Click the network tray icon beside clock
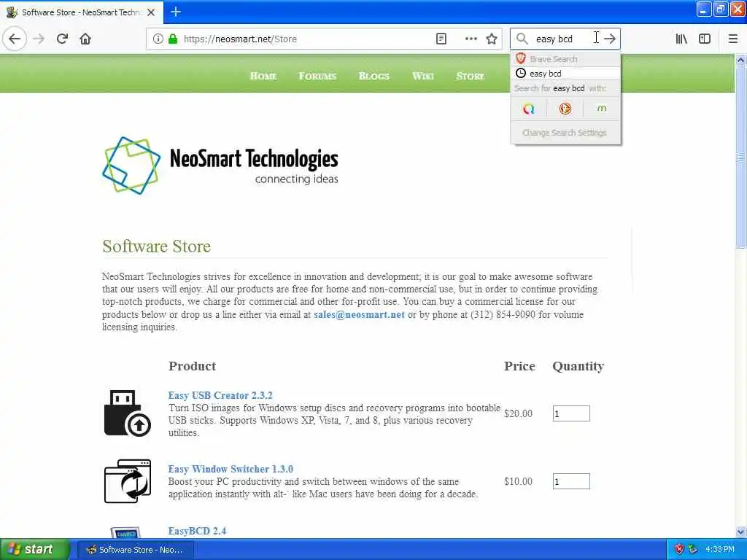747x560 pixels. [x=693, y=550]
